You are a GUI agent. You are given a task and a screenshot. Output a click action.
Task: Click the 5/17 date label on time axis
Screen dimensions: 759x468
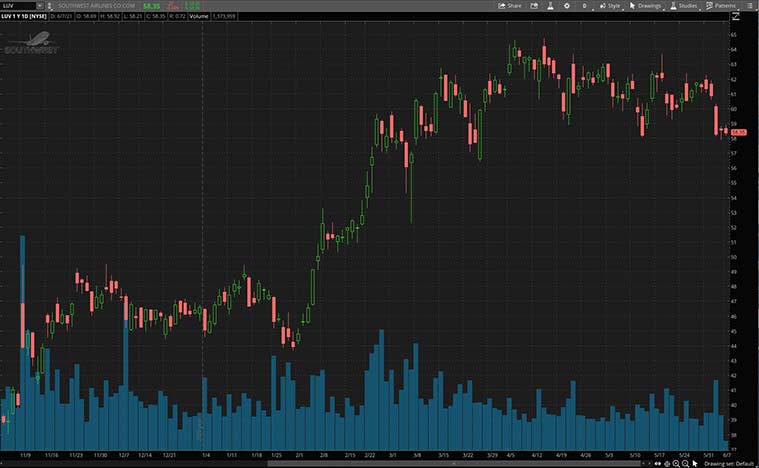coord(659,455)
